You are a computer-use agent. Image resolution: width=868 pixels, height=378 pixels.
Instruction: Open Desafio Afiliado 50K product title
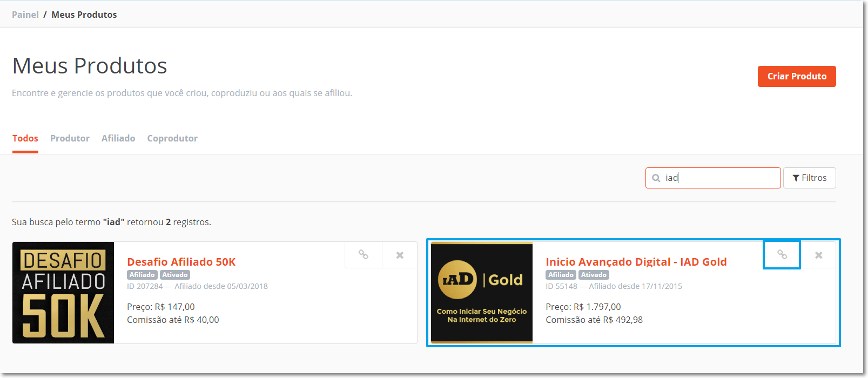pyautogui.click(x=181, y=262)
